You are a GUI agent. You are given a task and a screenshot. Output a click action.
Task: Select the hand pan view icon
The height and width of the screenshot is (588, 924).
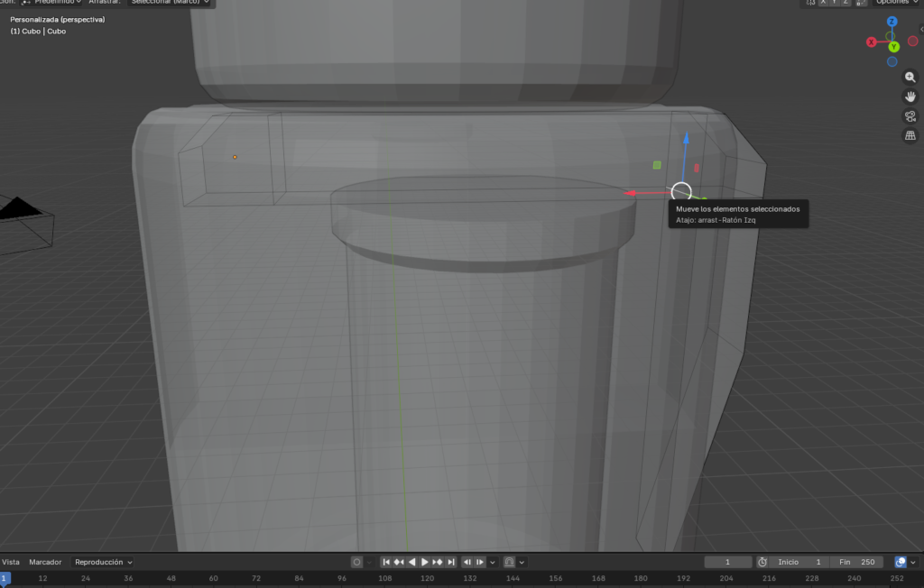click(x=910, y=96)
